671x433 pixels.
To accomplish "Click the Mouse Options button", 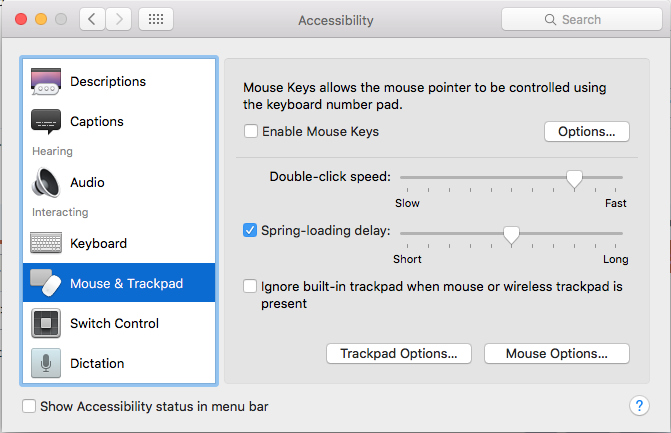I will pyautogui.click(x=556, y=353).
